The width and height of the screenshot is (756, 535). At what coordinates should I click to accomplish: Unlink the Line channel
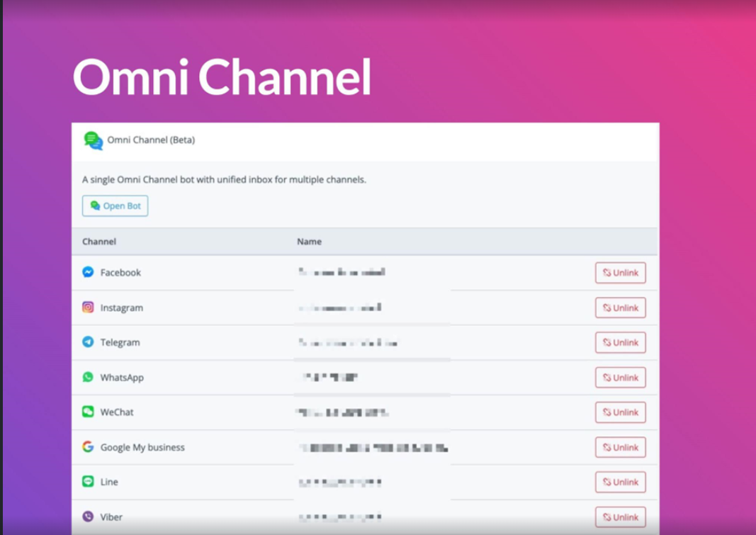pos(620,482)
